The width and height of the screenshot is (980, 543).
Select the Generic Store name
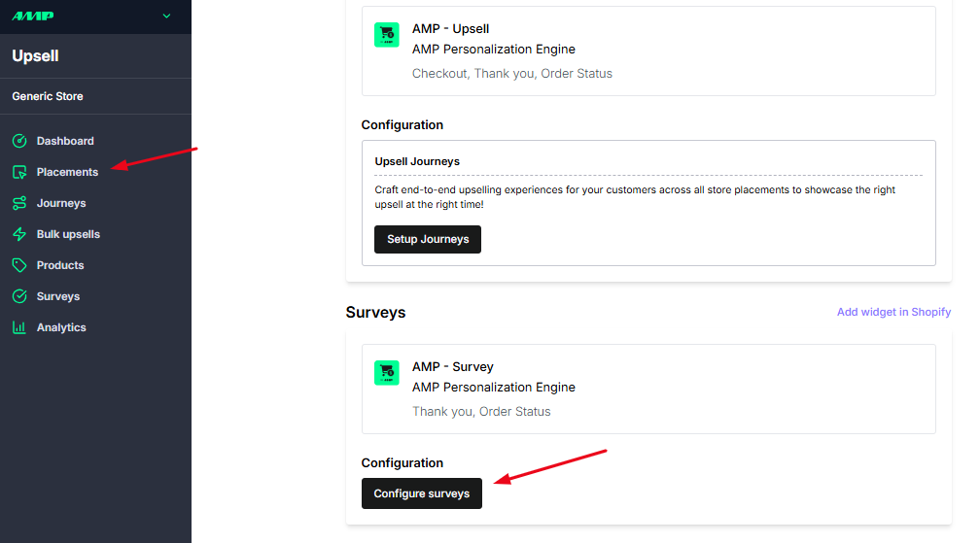(x=48, y=97)
